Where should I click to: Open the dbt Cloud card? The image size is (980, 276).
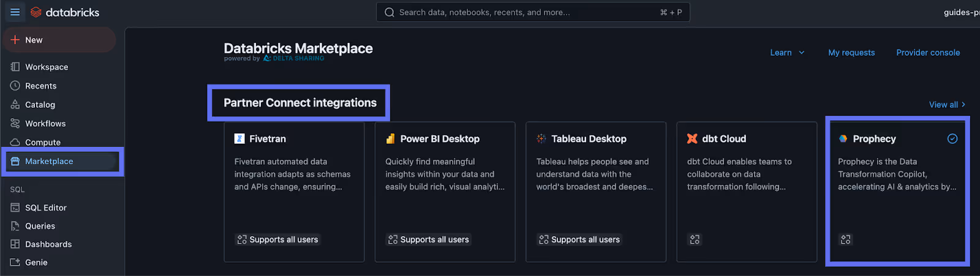point(747,192)
